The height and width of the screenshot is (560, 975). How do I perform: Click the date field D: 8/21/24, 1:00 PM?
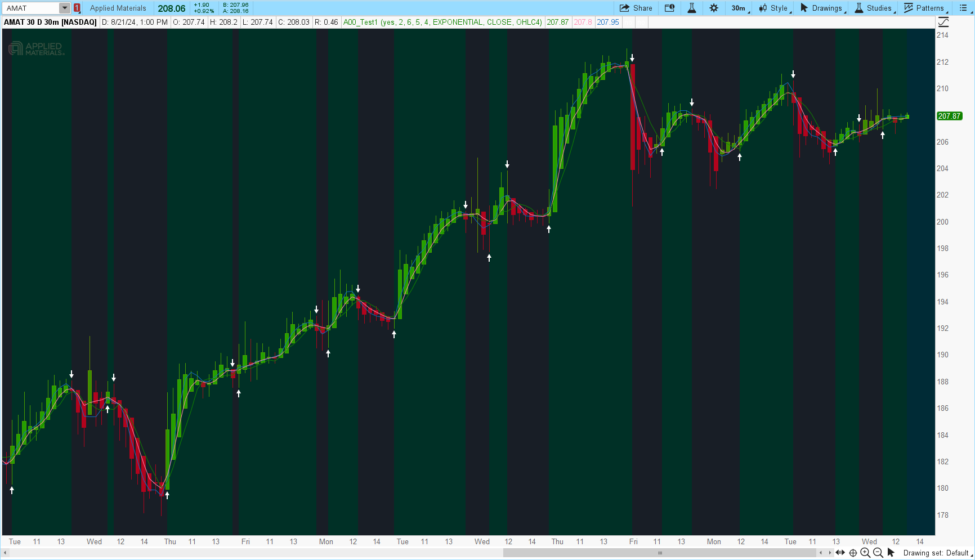point(135,22)
